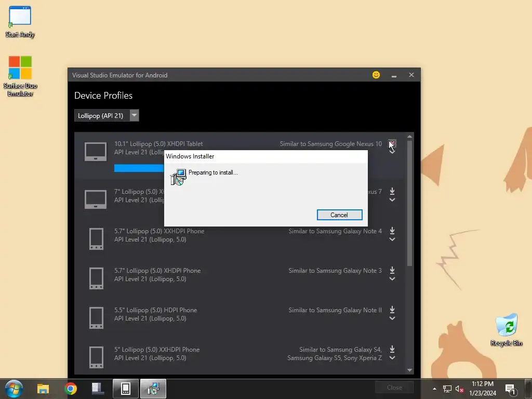Switch to Emulator for Android taskbar button

[126, 389]
